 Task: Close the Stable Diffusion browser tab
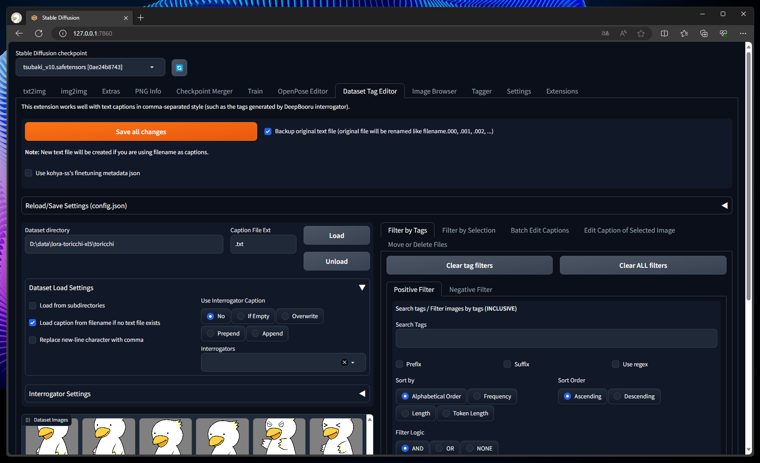(126, 18)
